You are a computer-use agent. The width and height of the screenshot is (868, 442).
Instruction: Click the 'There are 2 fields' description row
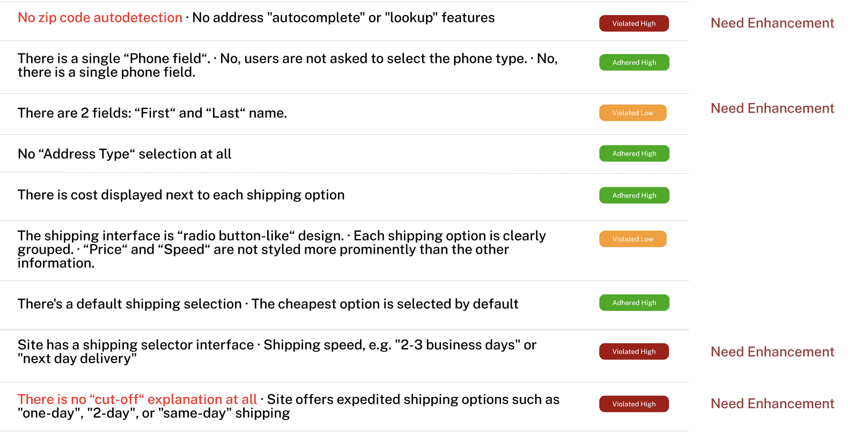point(152,113)
